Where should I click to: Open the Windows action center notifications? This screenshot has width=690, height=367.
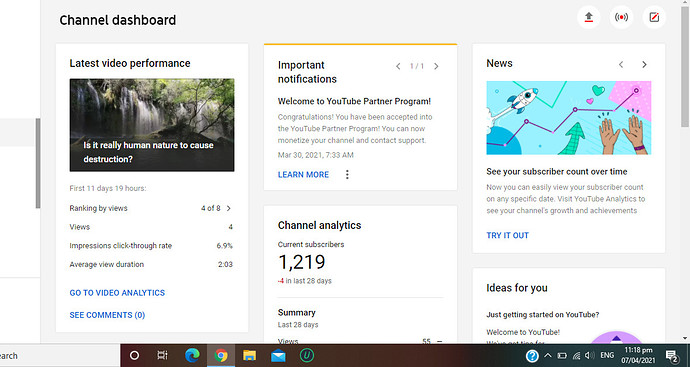(672, 356)
